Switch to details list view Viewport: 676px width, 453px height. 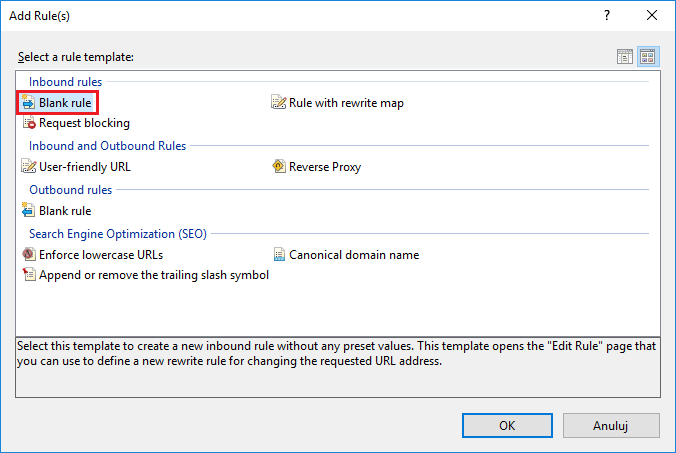tap(625, 56)
